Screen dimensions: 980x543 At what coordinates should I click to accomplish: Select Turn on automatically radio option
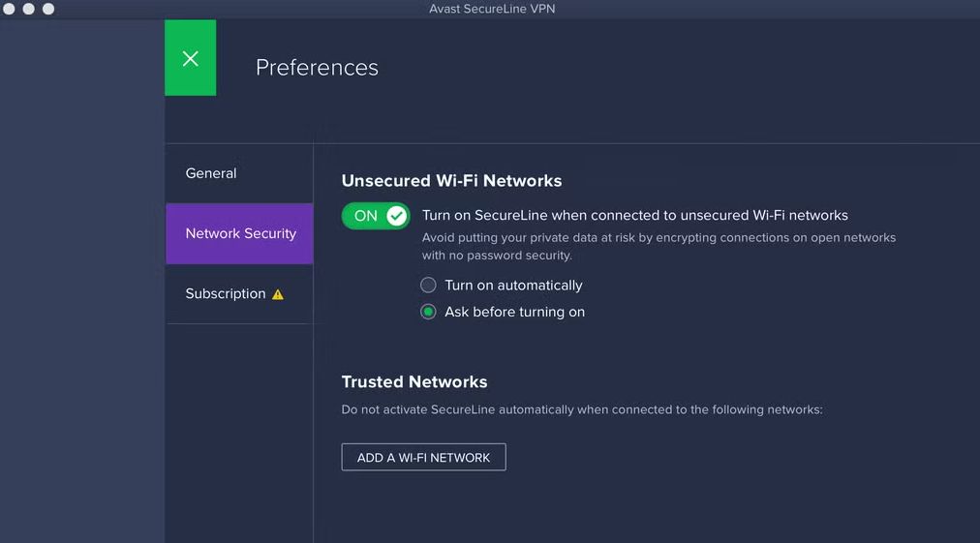tap(428, 285)
